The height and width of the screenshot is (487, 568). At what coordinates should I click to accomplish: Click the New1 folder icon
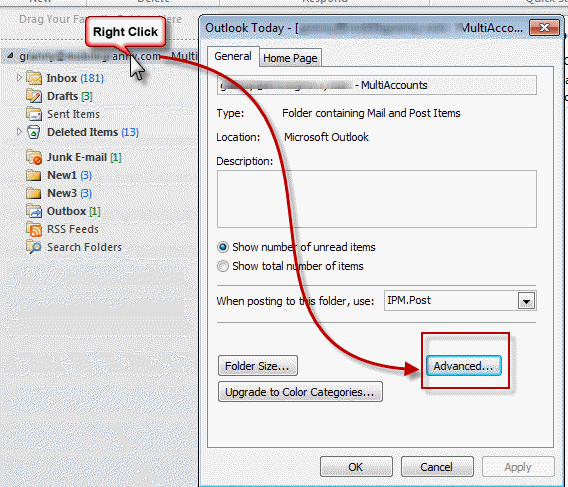point(34,175)
